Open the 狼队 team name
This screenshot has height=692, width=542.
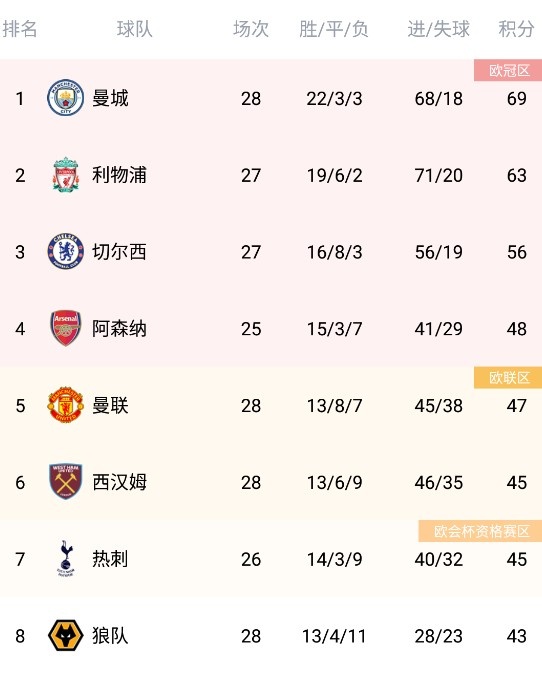coord(110,636)
